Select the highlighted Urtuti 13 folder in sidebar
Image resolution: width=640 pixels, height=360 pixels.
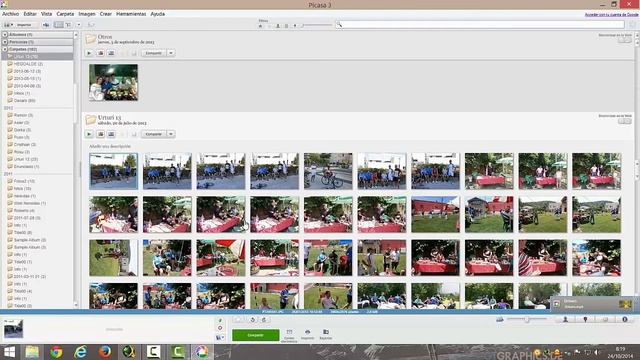(38, 57)
